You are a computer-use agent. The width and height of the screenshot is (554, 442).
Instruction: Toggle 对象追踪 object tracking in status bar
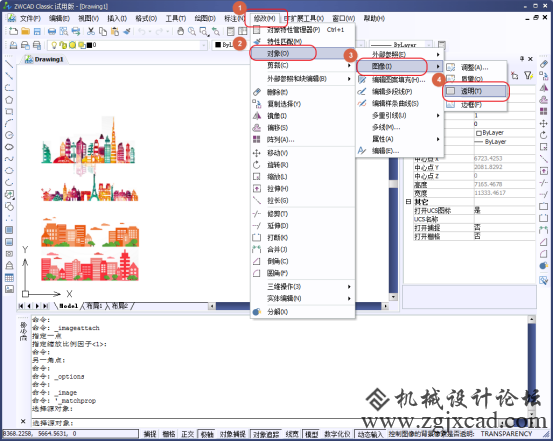coord(266,434)
